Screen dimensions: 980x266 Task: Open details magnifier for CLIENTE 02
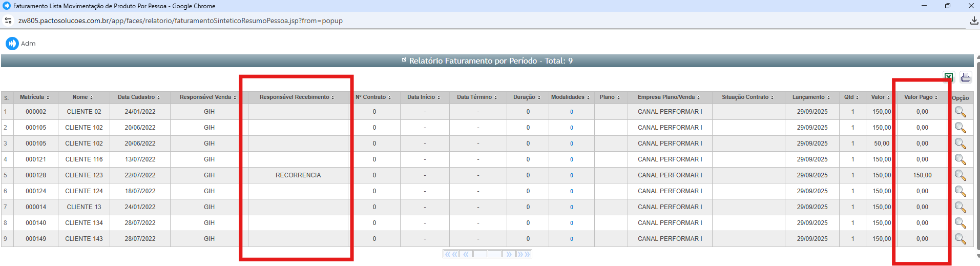[960, 112]
